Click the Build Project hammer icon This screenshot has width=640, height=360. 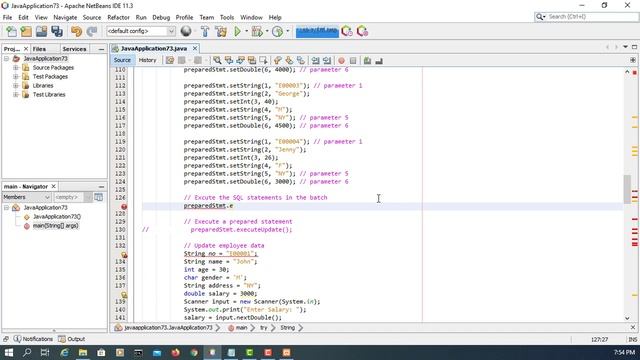[205, 31]
